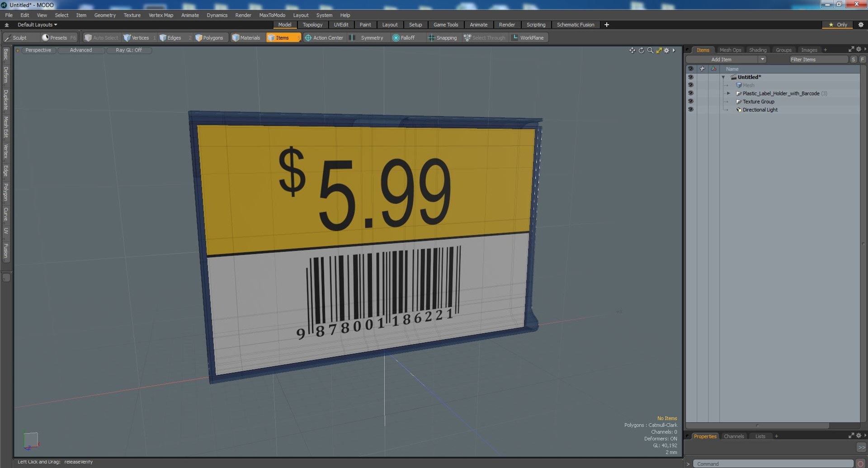
Task: Click the viewport zoom magnifier icon
Action: coord(650,50)
